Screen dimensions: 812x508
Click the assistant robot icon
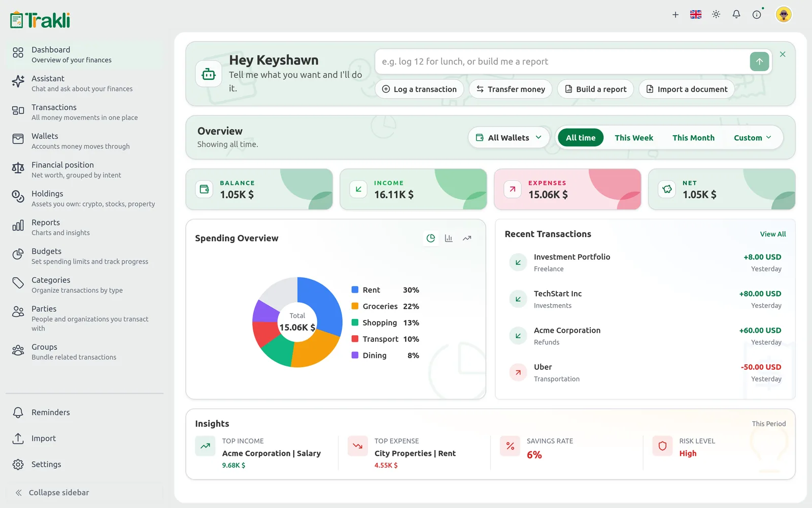coord(209,74)
